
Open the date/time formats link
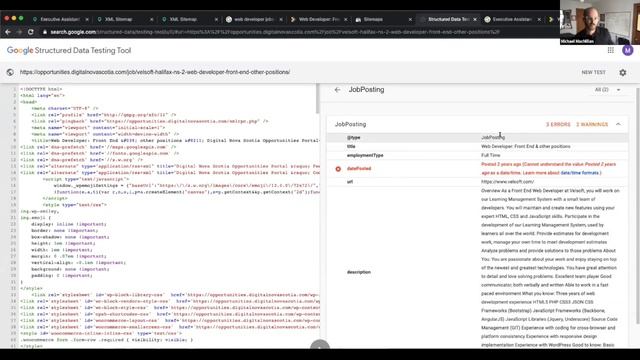(x=580, y=173)
